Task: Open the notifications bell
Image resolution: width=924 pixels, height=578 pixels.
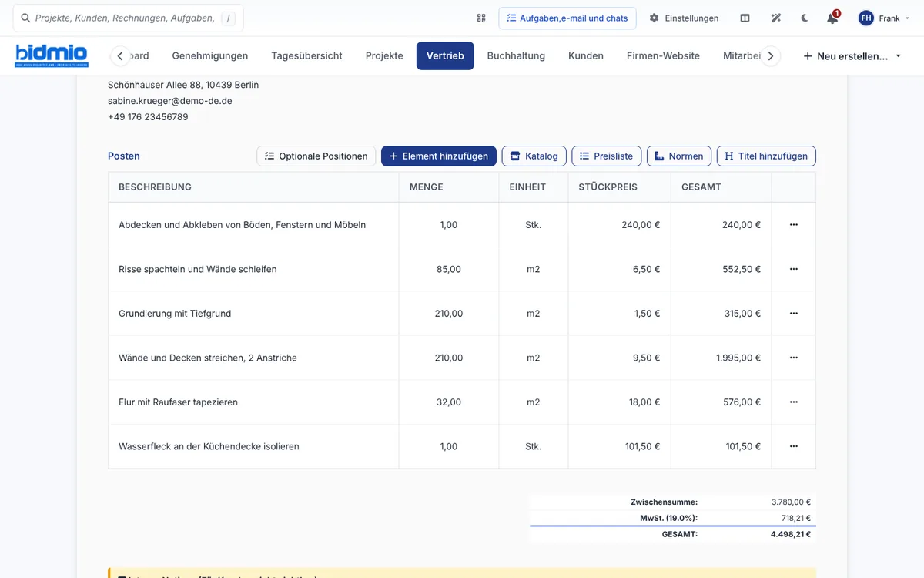Action: point(832,18)
